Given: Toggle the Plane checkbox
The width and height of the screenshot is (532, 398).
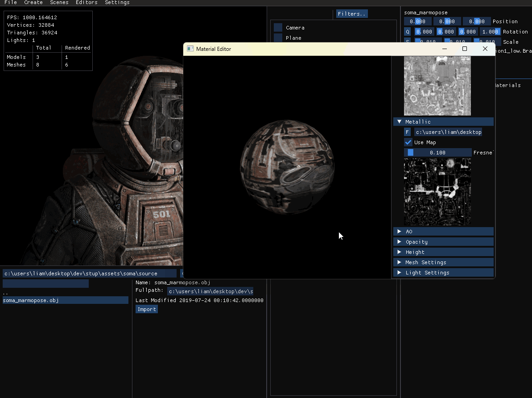Looking at the screenshot, I should pyautogui.click(x=278, y=38).
